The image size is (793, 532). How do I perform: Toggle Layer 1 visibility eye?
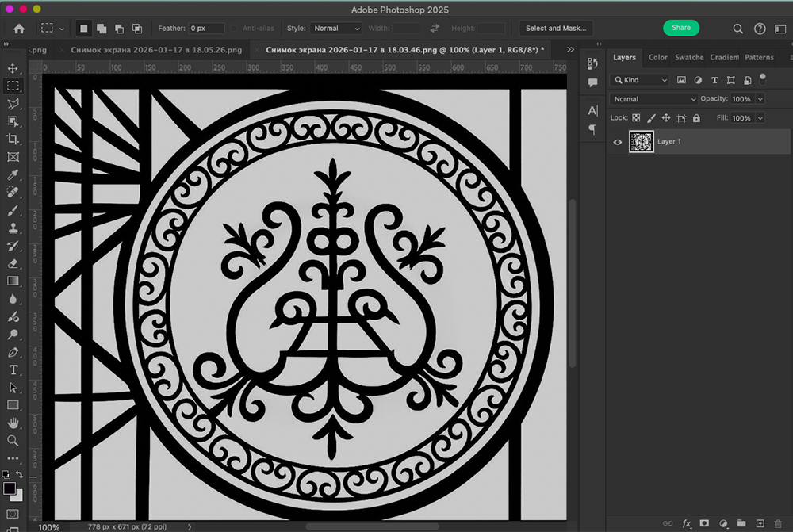(618, 142)
